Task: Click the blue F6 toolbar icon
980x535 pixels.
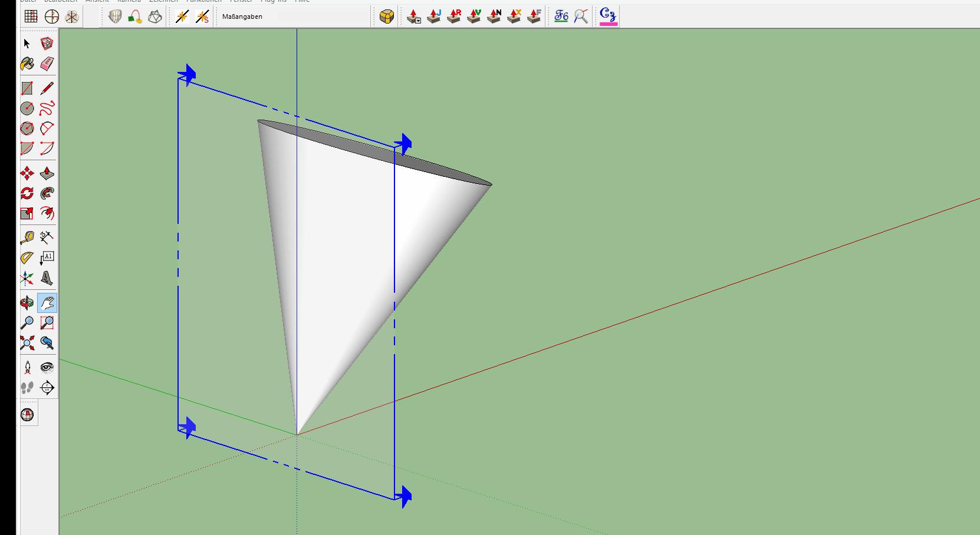Action: point(561,16)
